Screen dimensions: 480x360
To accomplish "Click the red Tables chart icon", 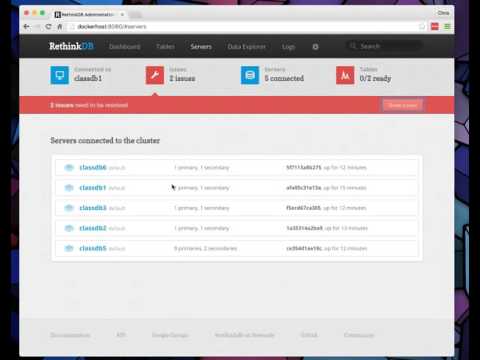I will coord(345,75).
